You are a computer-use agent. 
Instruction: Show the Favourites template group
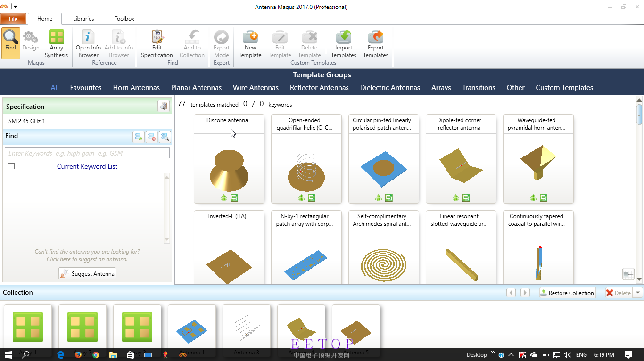86,88
